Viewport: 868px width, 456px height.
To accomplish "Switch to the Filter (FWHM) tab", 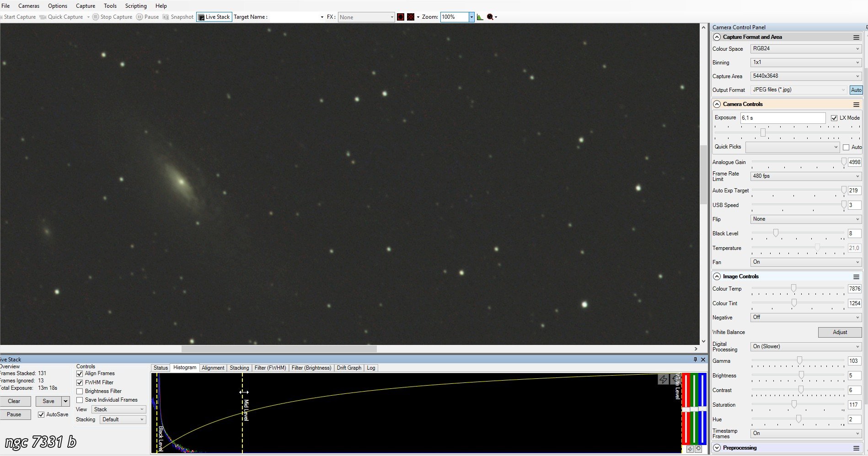I will click(270, 368).
